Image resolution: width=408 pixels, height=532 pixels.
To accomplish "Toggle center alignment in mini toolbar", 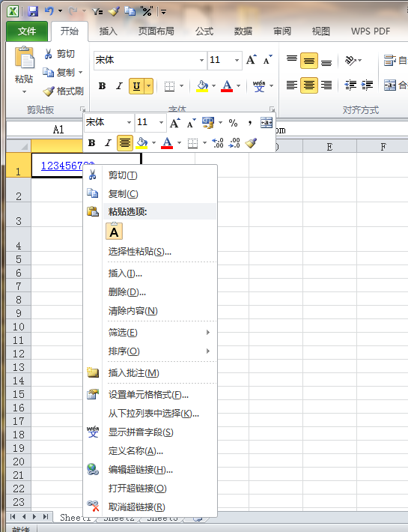I will 125,143.
